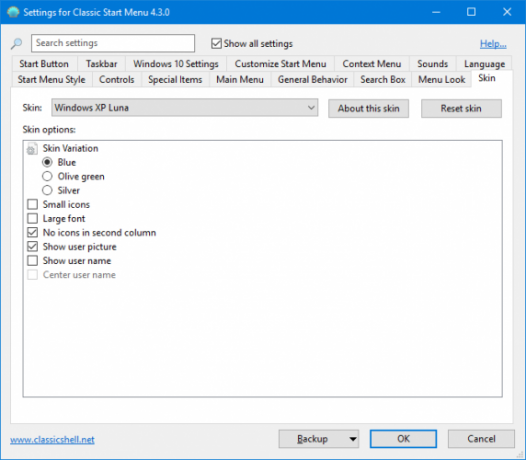Click the Classic Shell title bar icon

tap(13, 12)
